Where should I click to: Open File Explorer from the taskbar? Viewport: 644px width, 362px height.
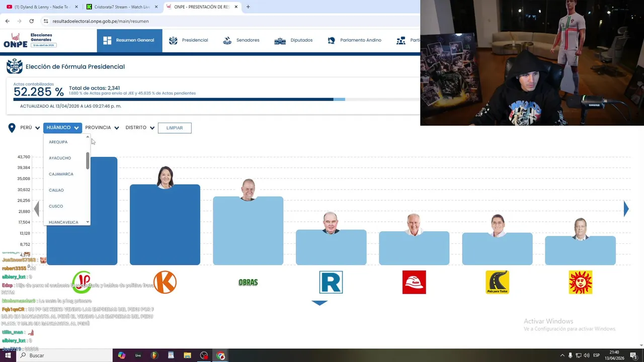(x=187, y=355)
